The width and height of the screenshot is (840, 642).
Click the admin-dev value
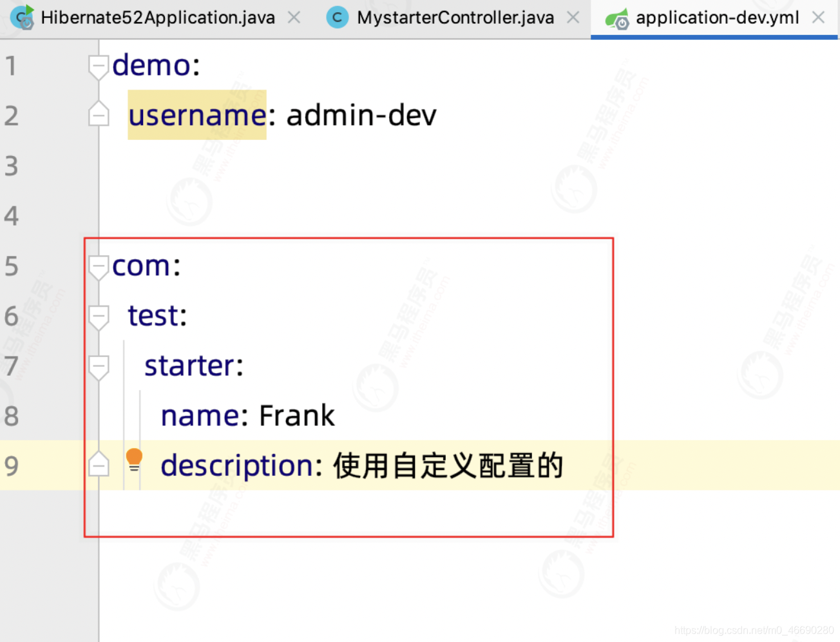[361, 115]
